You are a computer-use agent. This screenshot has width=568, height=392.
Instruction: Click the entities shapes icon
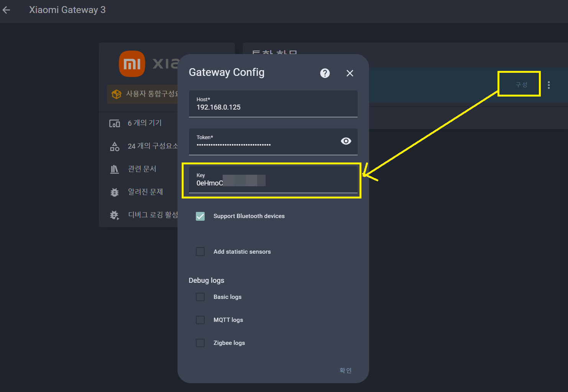(x=115, y=146)
